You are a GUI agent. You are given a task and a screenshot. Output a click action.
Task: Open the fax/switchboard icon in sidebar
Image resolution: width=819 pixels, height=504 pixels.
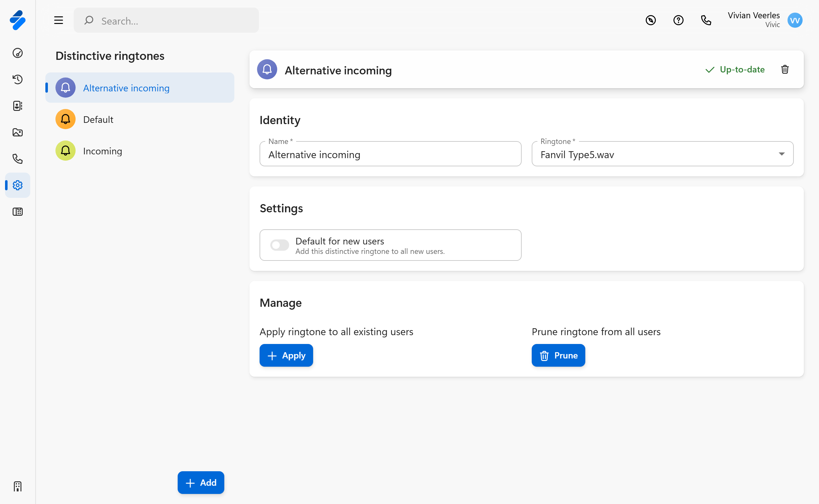click(x=17, y=212)
